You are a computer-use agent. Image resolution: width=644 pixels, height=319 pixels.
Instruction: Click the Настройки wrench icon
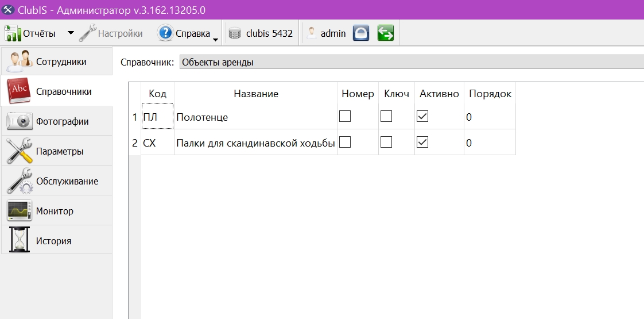tap(87, 33)
